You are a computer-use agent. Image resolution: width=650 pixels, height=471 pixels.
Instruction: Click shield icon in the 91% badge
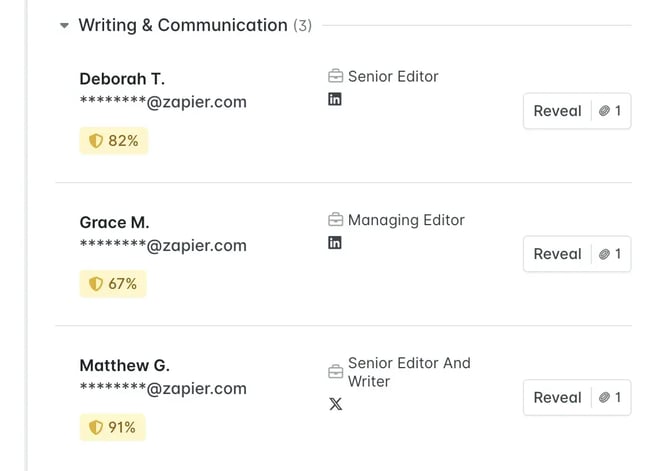coord(96,428)
